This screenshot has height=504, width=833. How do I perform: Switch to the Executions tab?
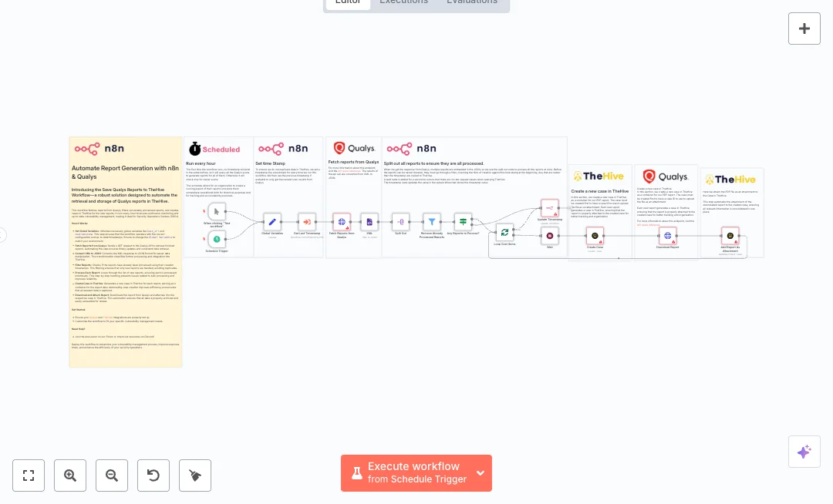403,2
